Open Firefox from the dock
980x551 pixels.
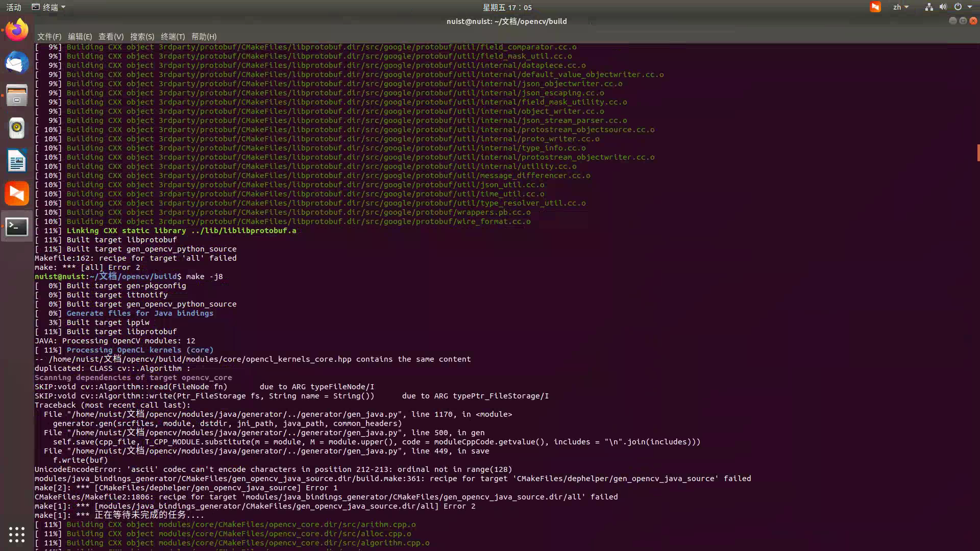coord(17,30)
